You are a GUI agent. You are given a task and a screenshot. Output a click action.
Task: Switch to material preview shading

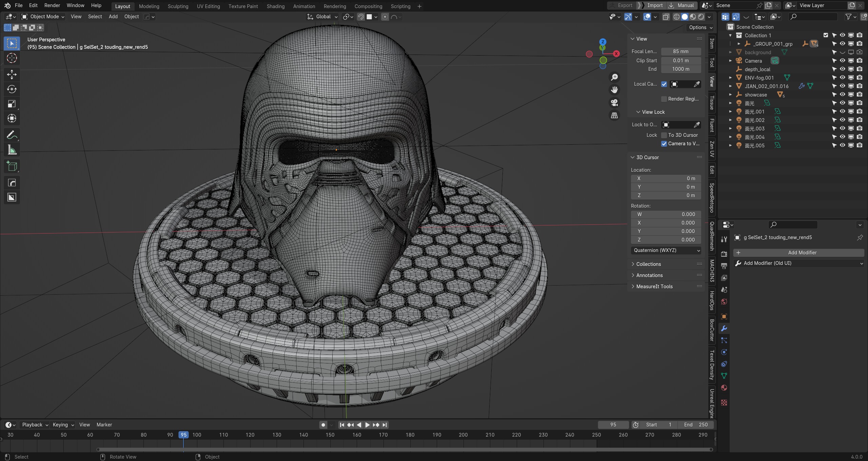tap(693, 17)
